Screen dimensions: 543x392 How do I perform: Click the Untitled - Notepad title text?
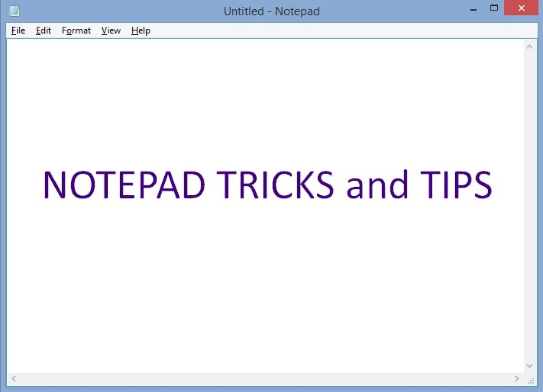click(x=271, y=11)
